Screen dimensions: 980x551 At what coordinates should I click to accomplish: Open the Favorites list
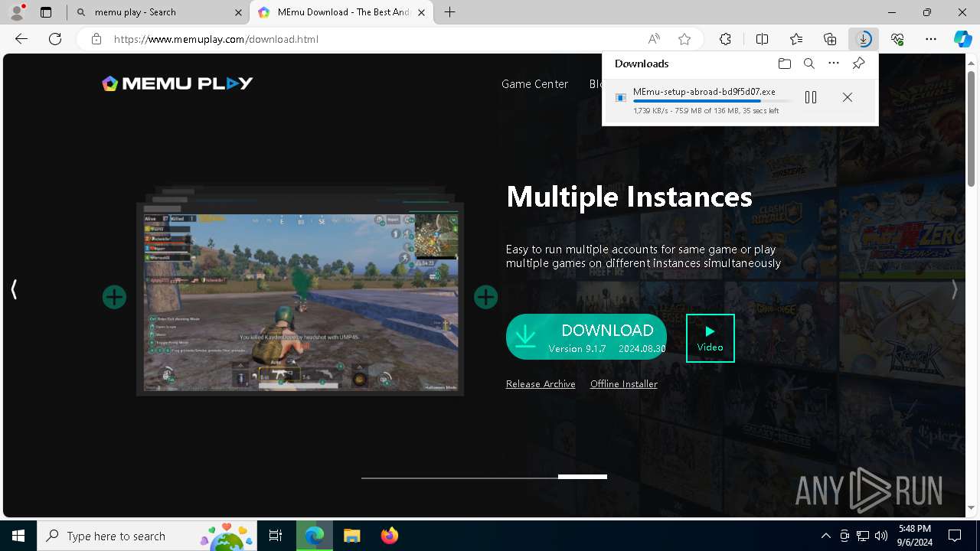coord(796,39)
